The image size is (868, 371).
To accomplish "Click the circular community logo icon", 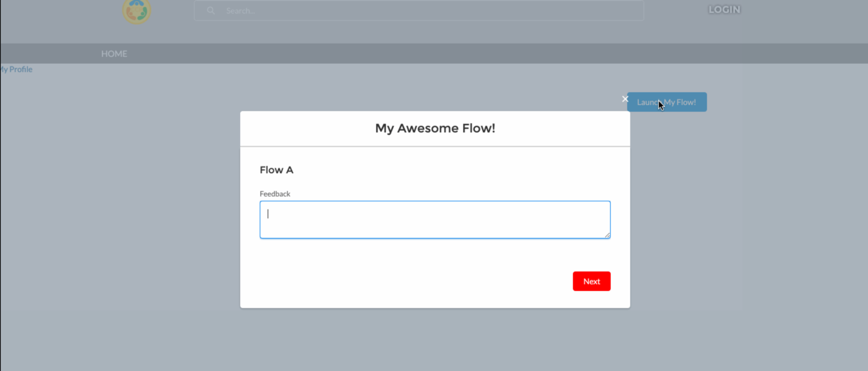I will pos(137,11).
